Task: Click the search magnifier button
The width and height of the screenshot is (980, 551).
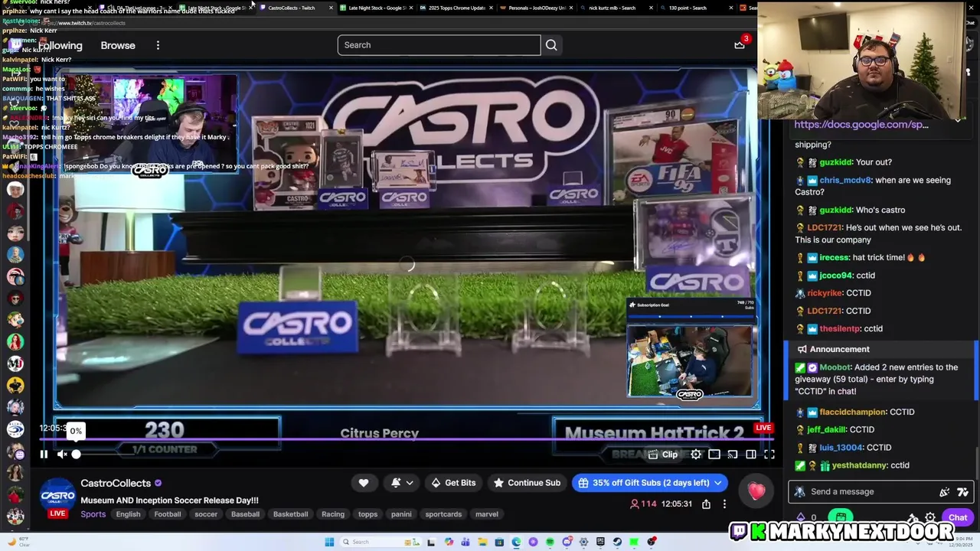Action: 551,45
